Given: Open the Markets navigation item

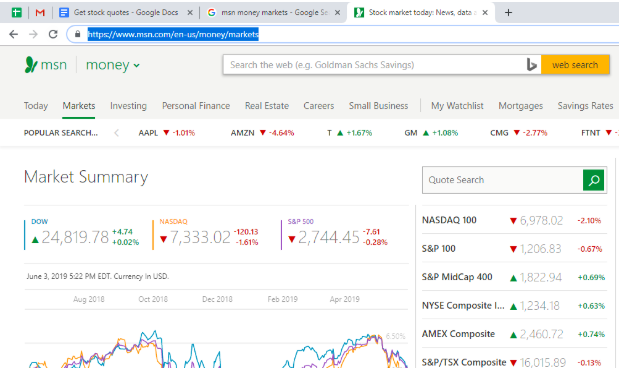Looking at the screenshot, I should click(x=79, y=106).
